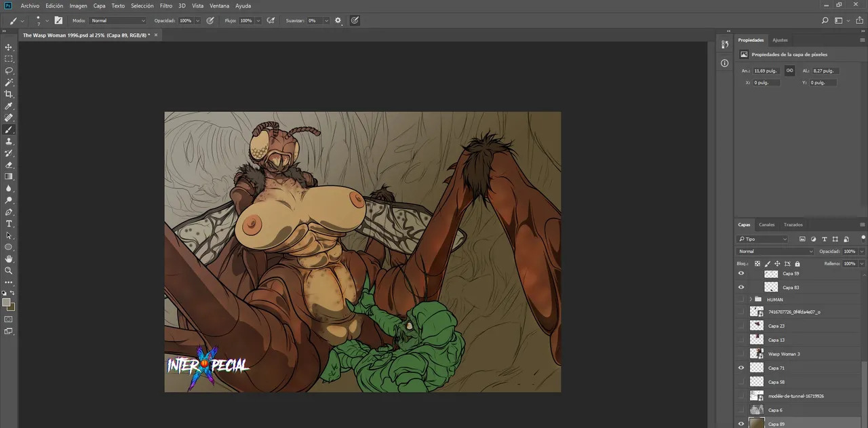
Task: Select the Healing Brush tool
Action: [9, 118]
